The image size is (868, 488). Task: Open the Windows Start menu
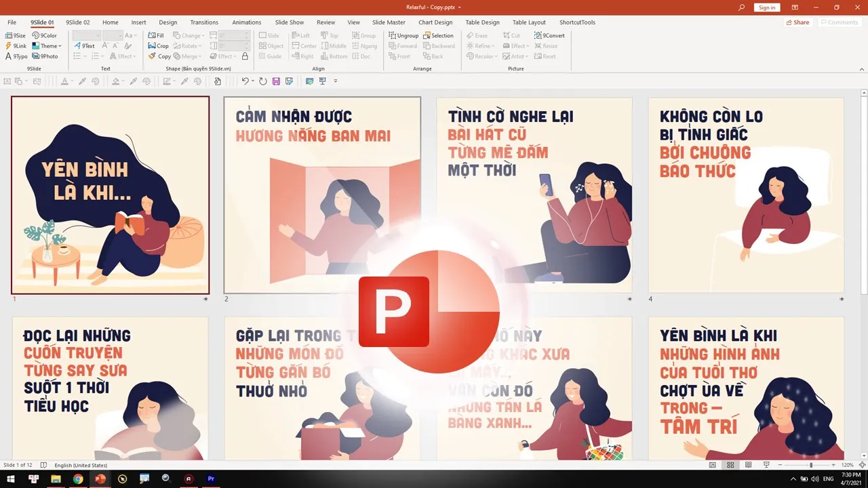pos(11,479)
